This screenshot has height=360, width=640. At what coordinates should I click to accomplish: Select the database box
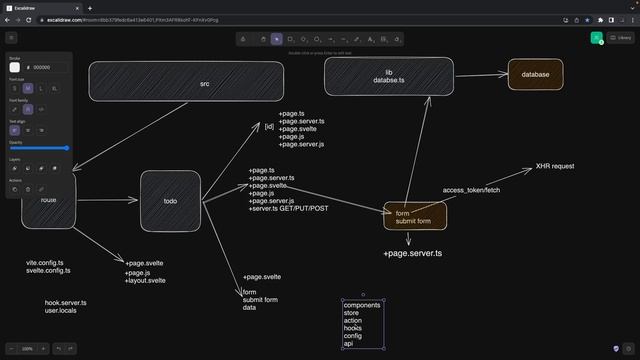536,74
